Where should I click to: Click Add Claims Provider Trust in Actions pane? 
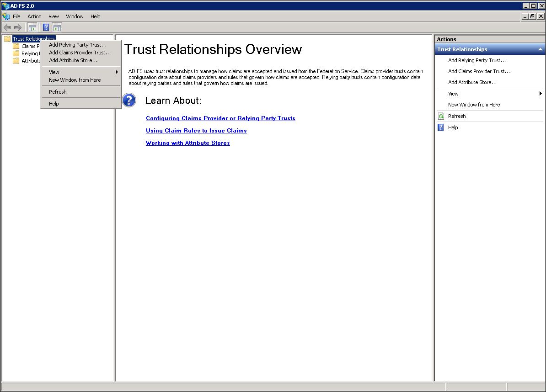[479, 71]
